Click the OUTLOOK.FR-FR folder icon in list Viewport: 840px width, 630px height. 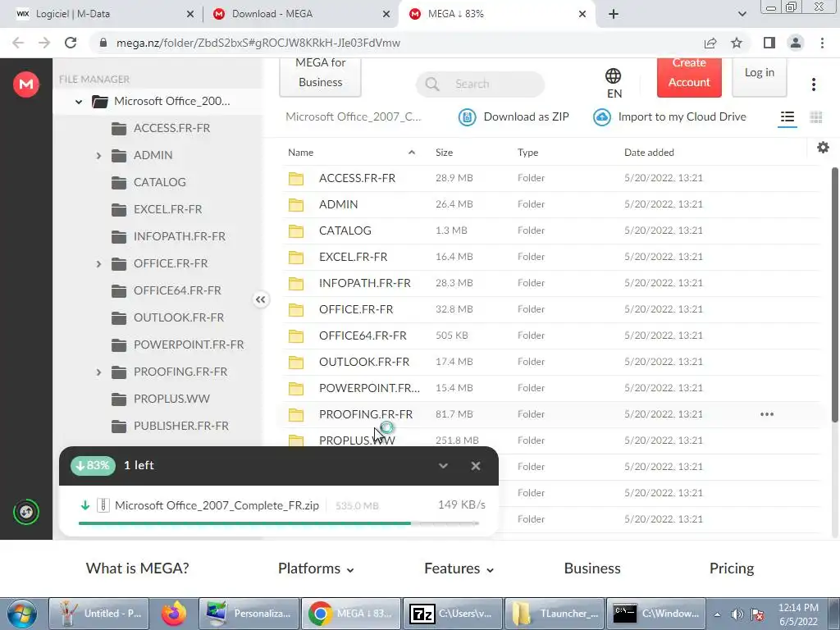coord(295,362)
